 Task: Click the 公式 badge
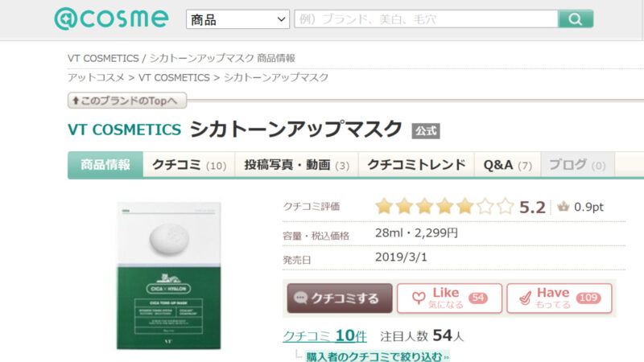[426, 131]
